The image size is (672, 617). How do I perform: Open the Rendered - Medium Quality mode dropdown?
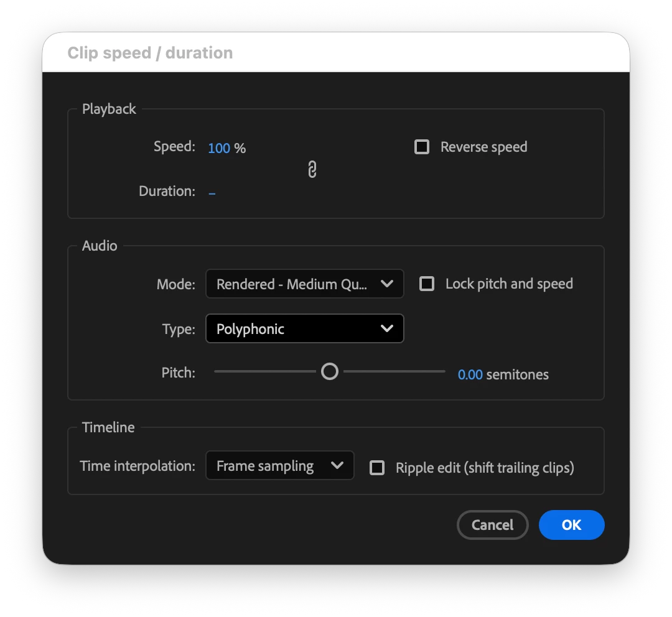tap(305, 284)
